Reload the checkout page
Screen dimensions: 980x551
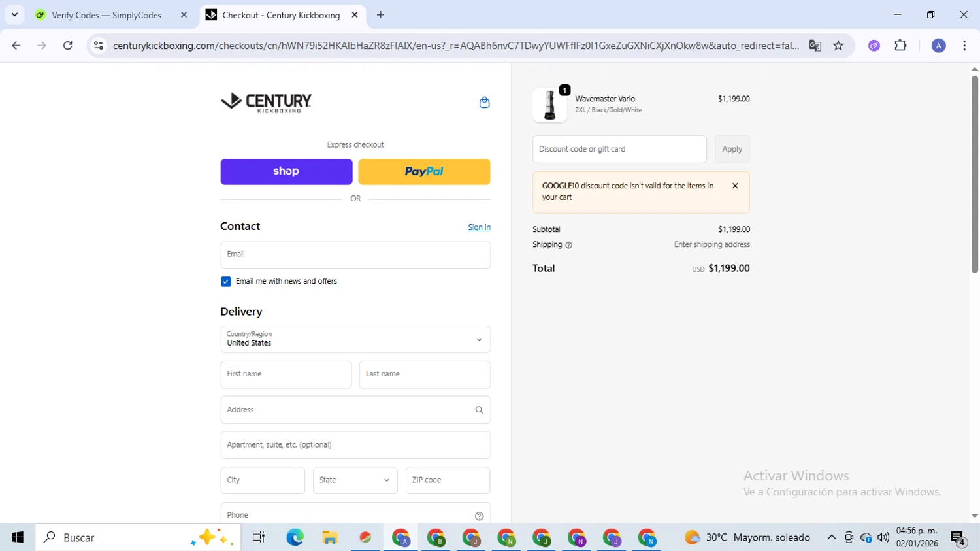tap(68, 46)
